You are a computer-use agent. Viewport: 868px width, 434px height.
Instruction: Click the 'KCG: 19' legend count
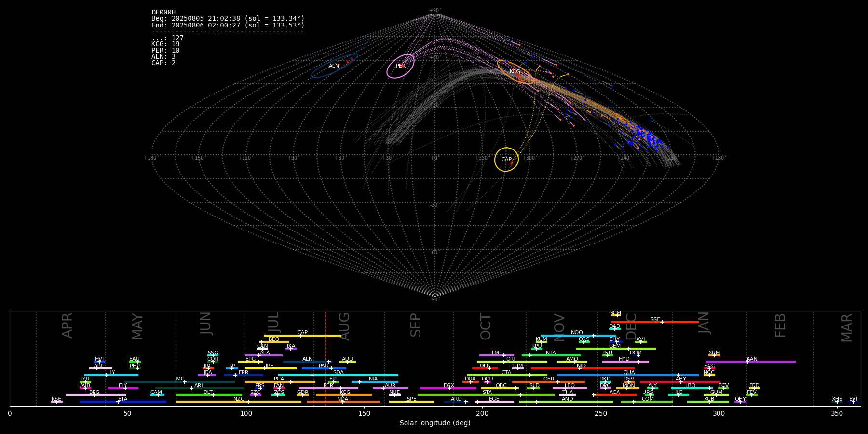point(165,44)
